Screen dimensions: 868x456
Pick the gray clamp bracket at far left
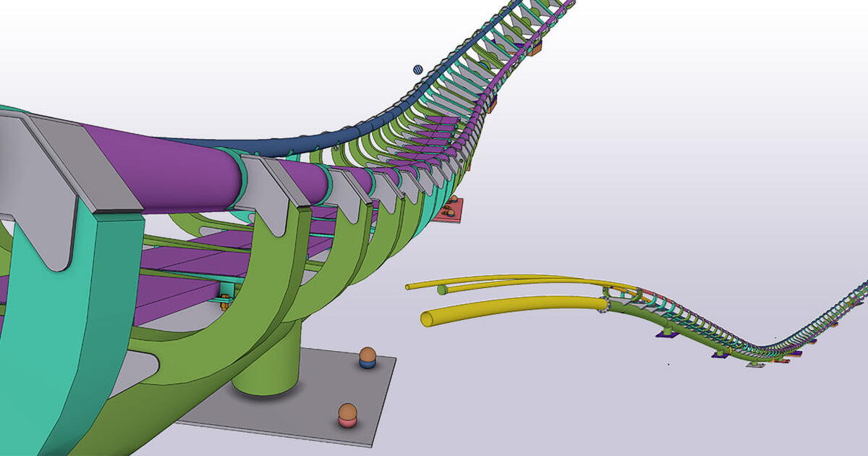pos(51,174)
